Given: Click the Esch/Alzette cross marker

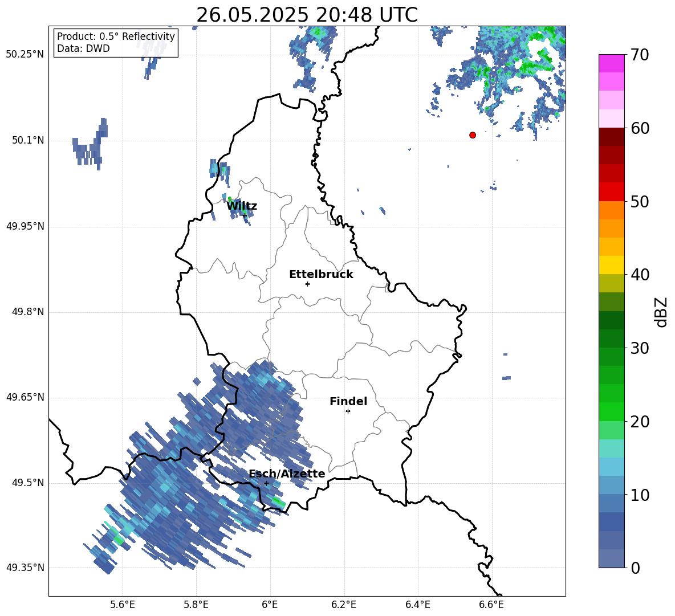Looking at the screenshot, I should [266, 483].
